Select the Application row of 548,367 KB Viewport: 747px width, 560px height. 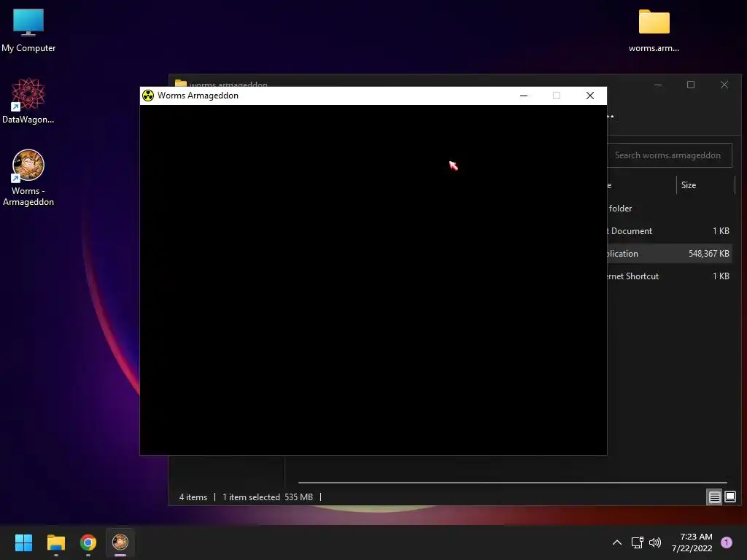tap(670, 254)
